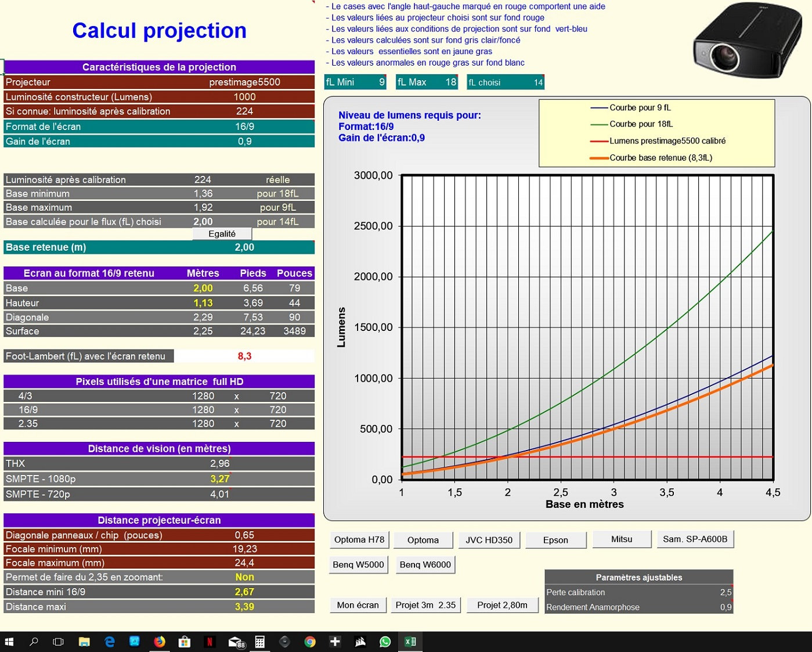This screenshot has height=652, width=812.
Task: Select SMPTE - 1080p distance 3,27
Action: (220, 479)
